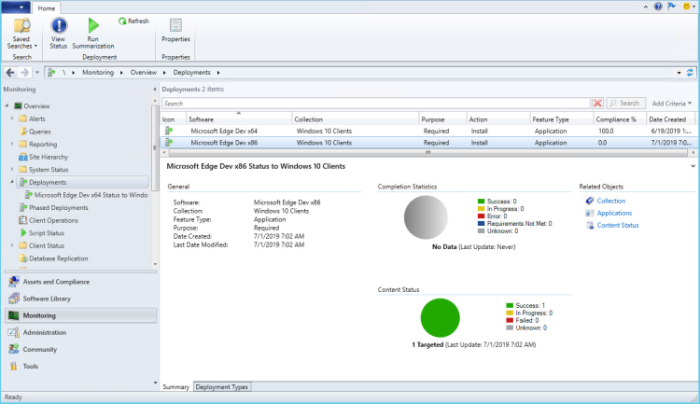Viewport: 700px width, 404px height.
Task: Sort by the Date Created column header
Action: 671,119
